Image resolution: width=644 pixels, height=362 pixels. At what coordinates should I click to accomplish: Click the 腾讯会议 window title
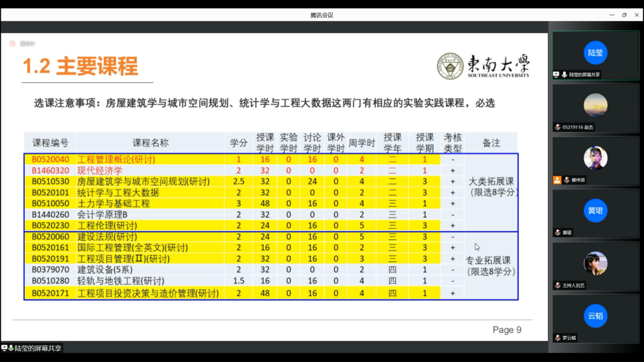pyautogui.click(x=321, y=15)
